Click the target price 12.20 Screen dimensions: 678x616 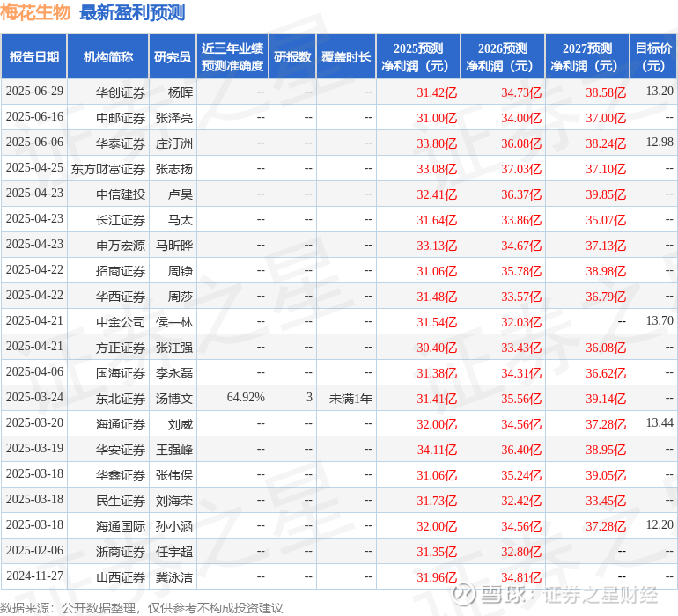[660, 524]
